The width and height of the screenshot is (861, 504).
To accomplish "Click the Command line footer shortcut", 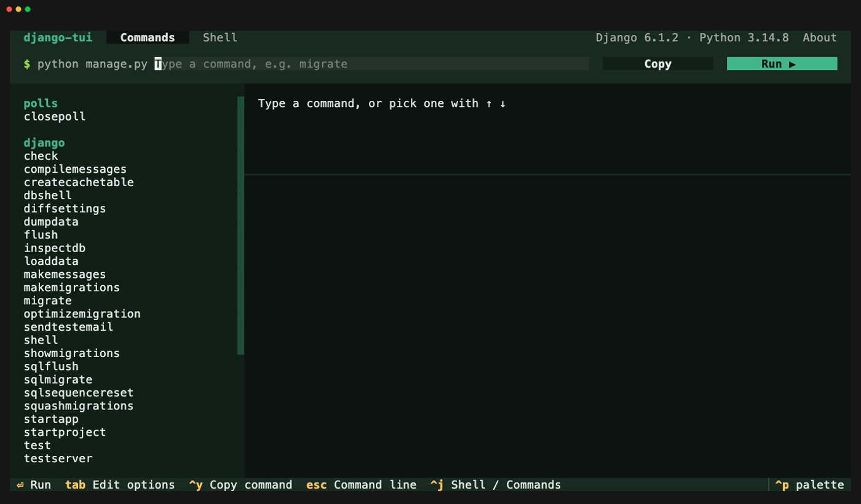I will (x=361, y=485).
